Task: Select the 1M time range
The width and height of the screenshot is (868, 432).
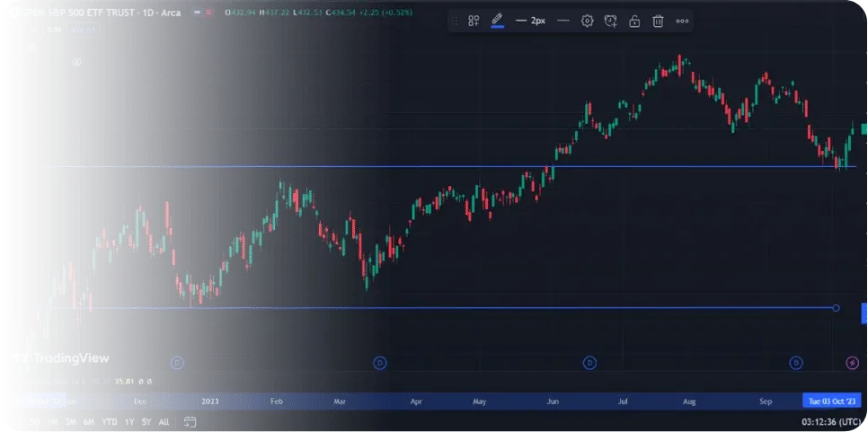Action: 52,422
